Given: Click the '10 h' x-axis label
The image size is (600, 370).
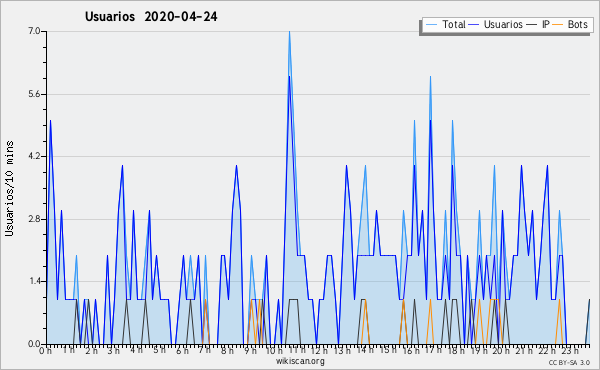Looking at the screenshot, I should click(274, 351).
